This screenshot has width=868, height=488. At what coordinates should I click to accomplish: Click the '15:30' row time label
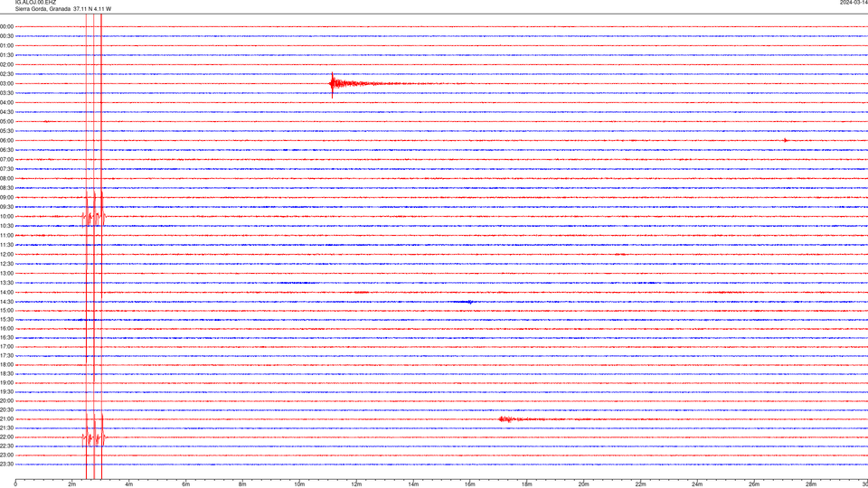(x=6, y=320)
